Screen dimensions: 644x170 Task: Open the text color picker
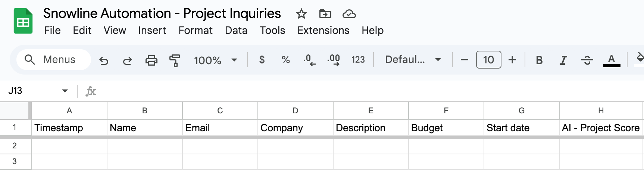coord(612,60)
